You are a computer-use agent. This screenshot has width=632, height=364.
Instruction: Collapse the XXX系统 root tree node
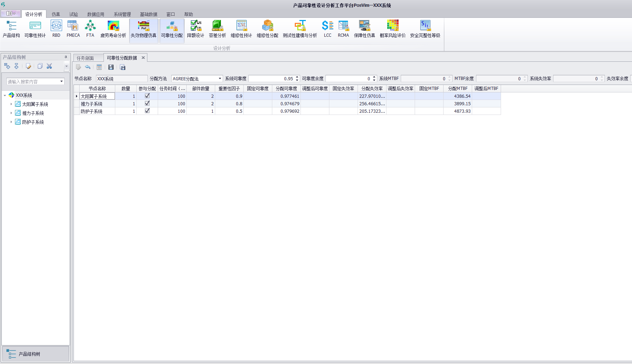pyautogui.click(x=5, y=95)
